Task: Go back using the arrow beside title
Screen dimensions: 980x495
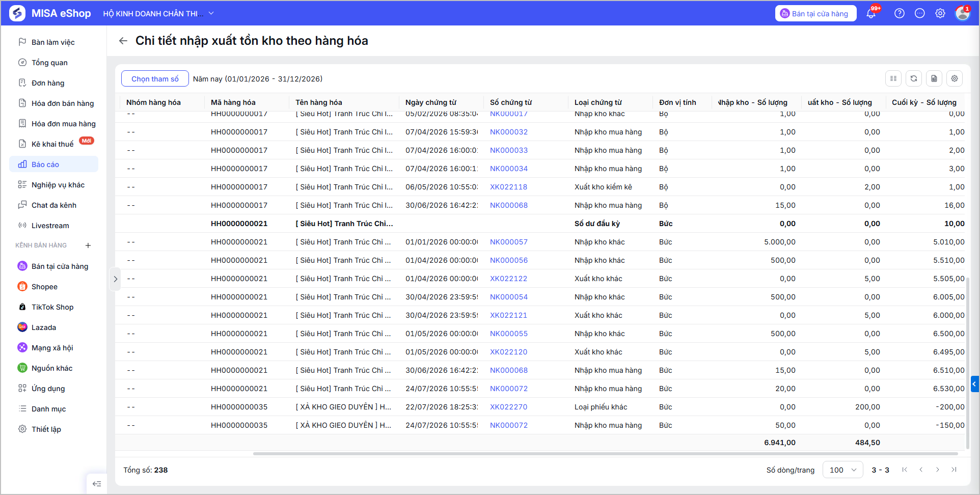Action: click(123, 41)
